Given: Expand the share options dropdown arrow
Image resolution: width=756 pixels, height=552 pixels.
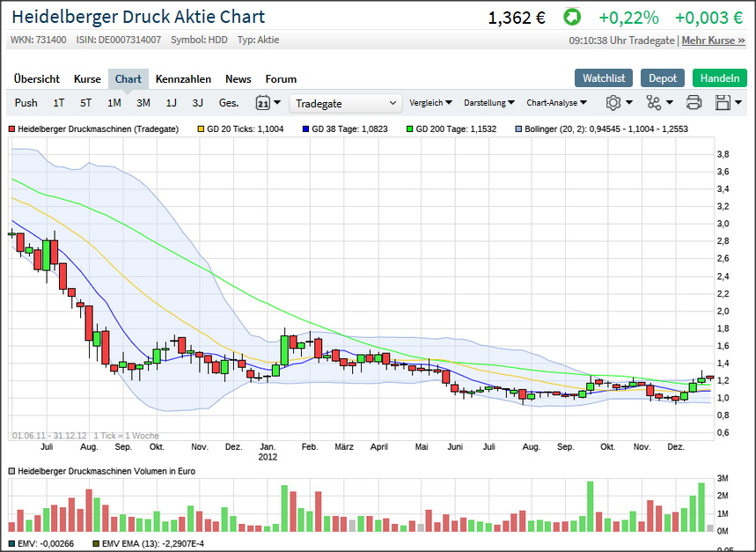Looking at the screenshot, I should [x=669, y=102].
